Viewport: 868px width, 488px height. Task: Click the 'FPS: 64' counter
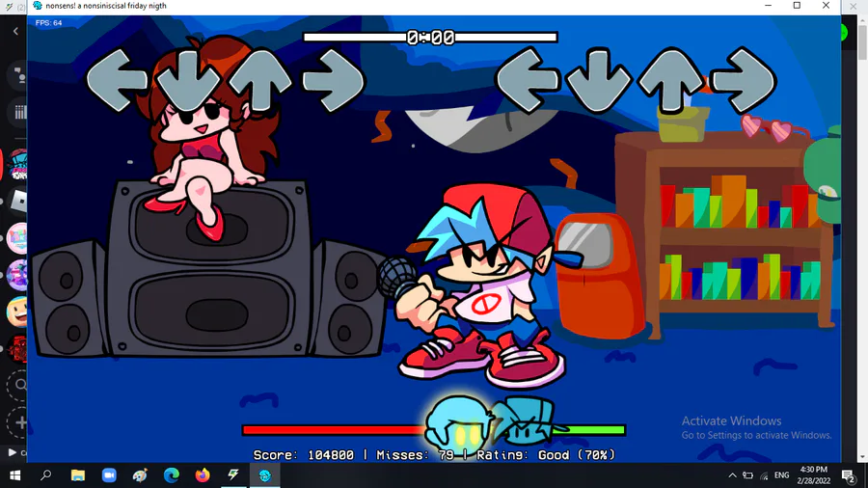(x=49, y=23)
